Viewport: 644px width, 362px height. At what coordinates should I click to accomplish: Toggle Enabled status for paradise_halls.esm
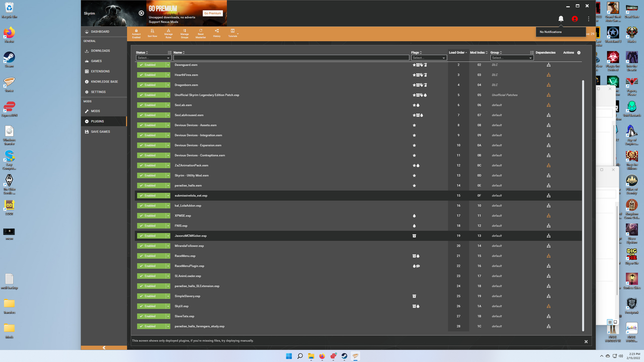(x=152, y=185)
